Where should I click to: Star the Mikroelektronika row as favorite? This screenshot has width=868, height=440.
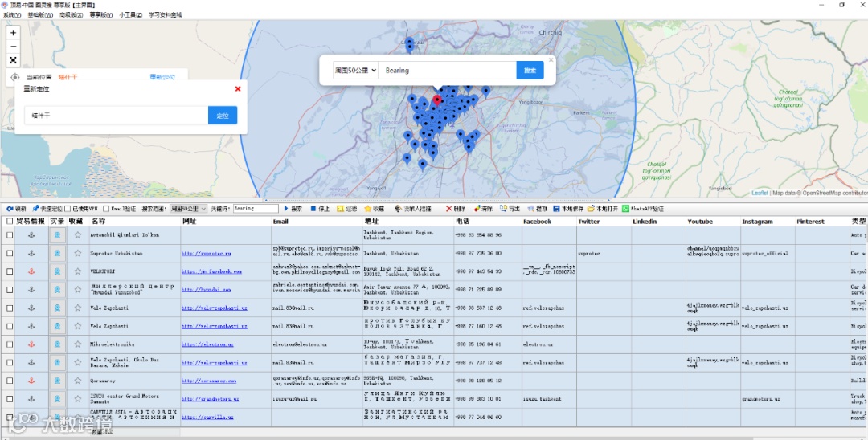point(78,344)
